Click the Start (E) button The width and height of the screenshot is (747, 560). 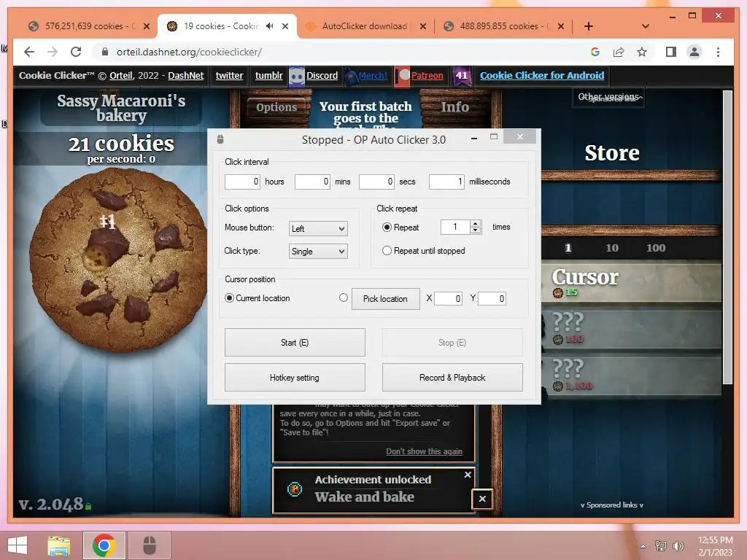coord(295,343)
